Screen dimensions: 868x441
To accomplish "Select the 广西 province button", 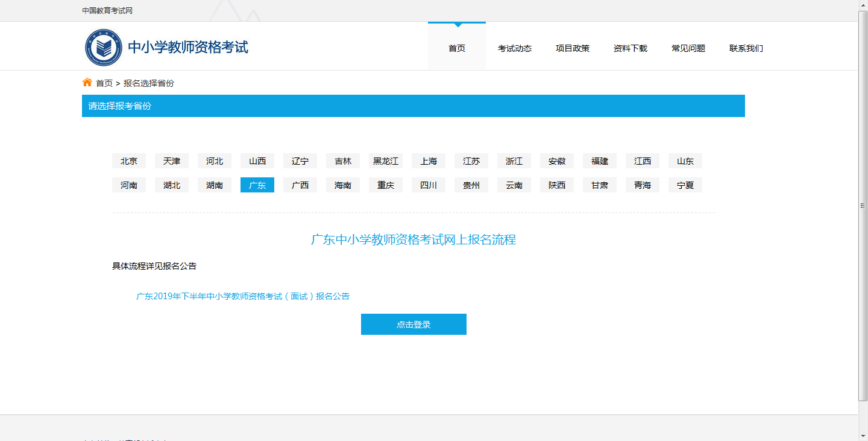I will click(x=300, y=185).
